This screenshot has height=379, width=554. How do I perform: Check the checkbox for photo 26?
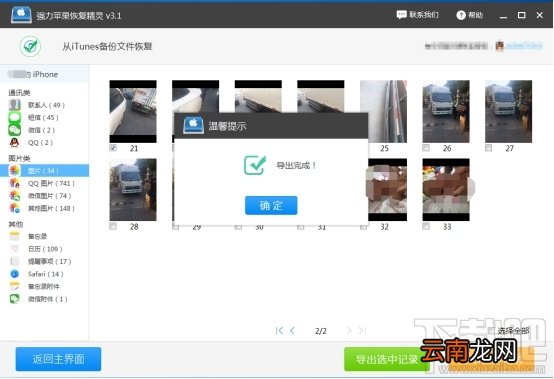pos(426,148)
